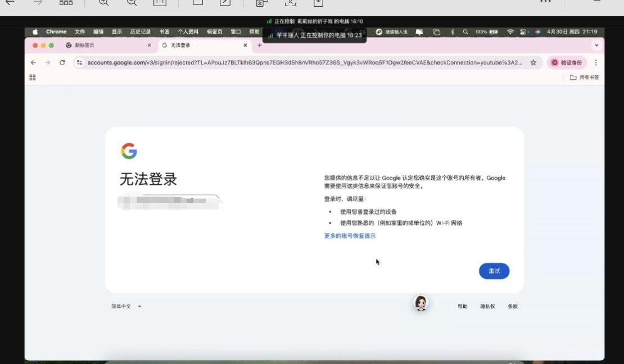Click the blurred account email chip

(170, 202)
